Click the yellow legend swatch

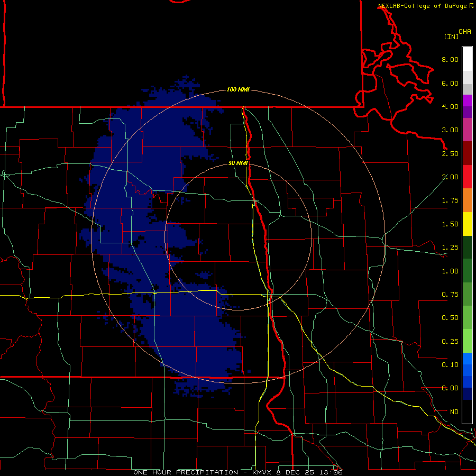pyautogui.click(x=467, y=224)
